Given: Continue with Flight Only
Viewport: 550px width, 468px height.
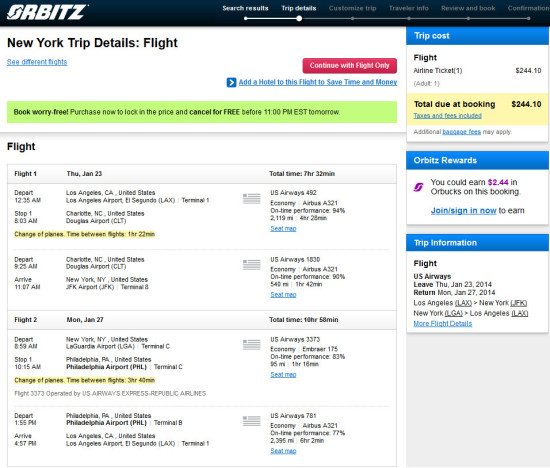Looking at the screenshot, I should pyautogui.click(x=349, y=66).
